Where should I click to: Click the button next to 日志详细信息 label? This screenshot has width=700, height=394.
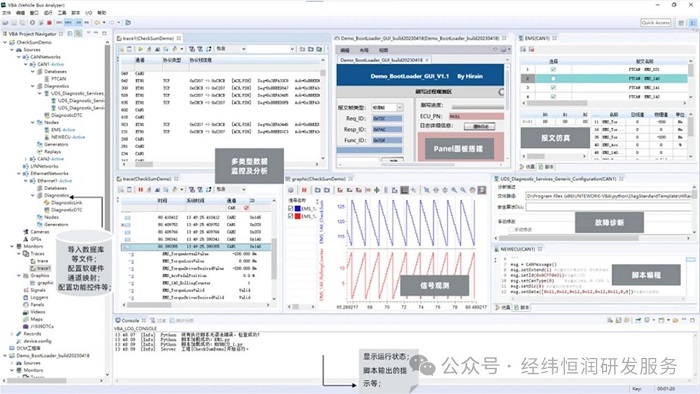click(x=479, y=127)
